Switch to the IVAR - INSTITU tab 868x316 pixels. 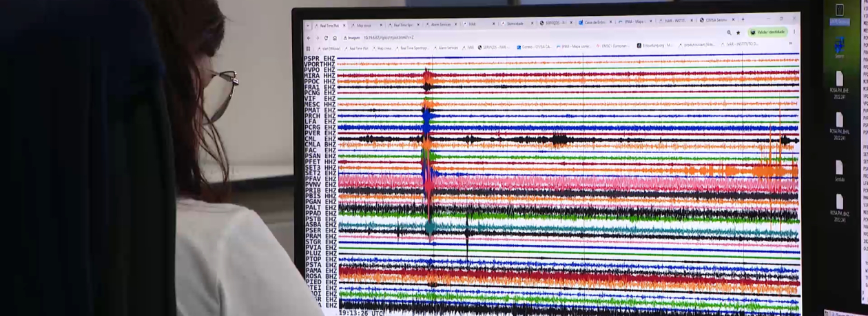click(675, 21)
